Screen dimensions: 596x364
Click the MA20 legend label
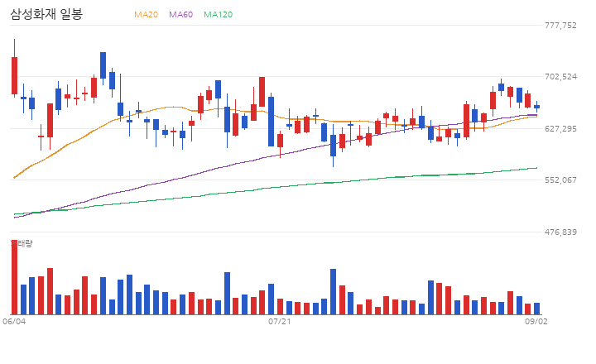coord(146,14)
